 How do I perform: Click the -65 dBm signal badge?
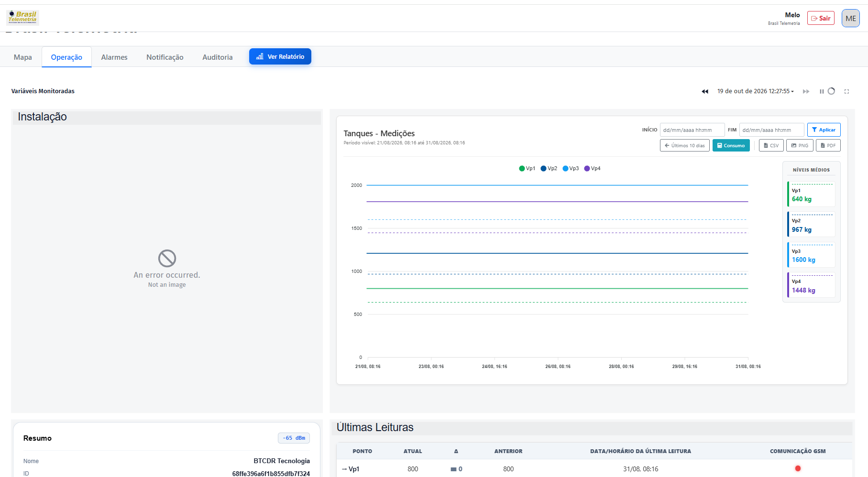(294, 438)
